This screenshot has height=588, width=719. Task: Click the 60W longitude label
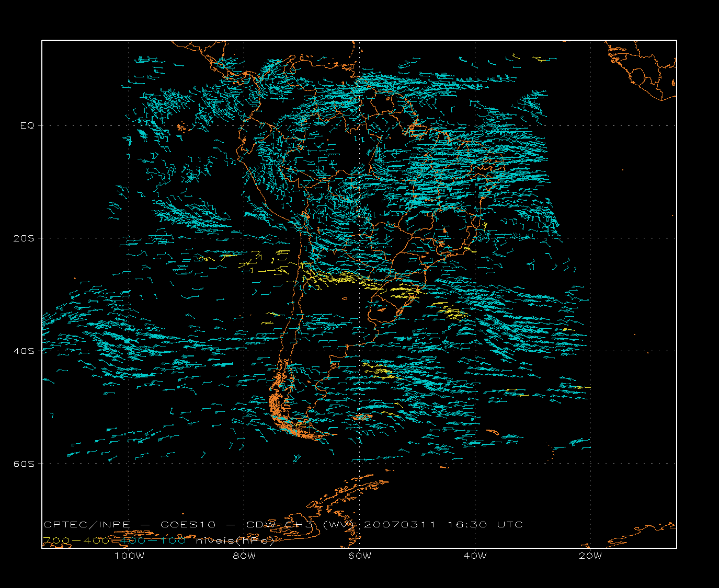tap(360, 556)
